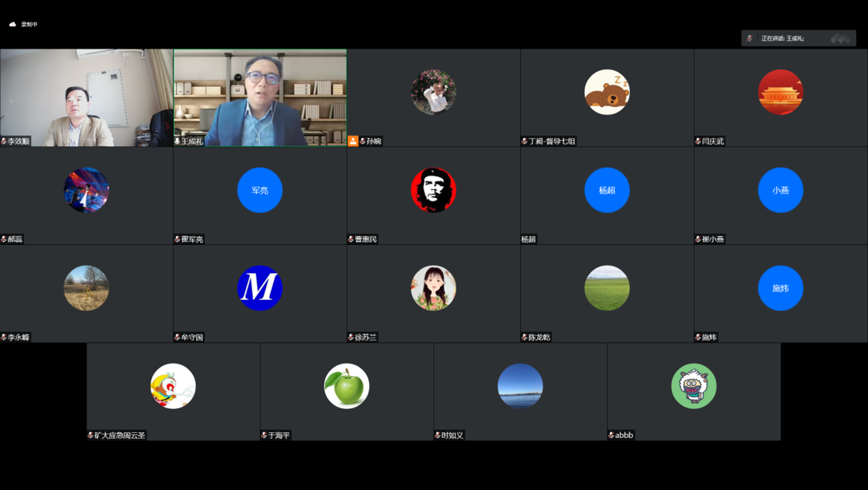Click the orange host badge next to 孙娴

pos(353,141)
